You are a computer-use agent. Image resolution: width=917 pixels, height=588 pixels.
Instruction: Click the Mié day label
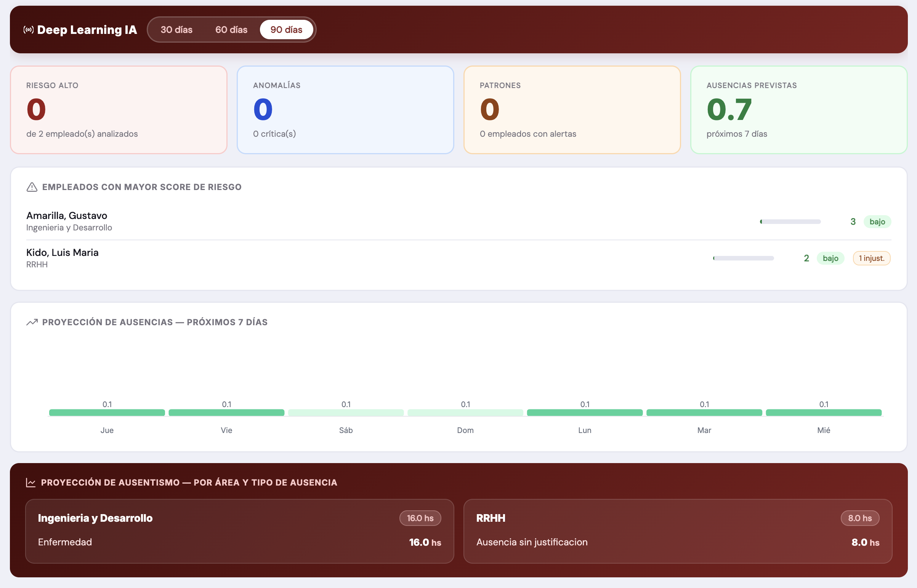pyautogui.click(x=824, y=430)
